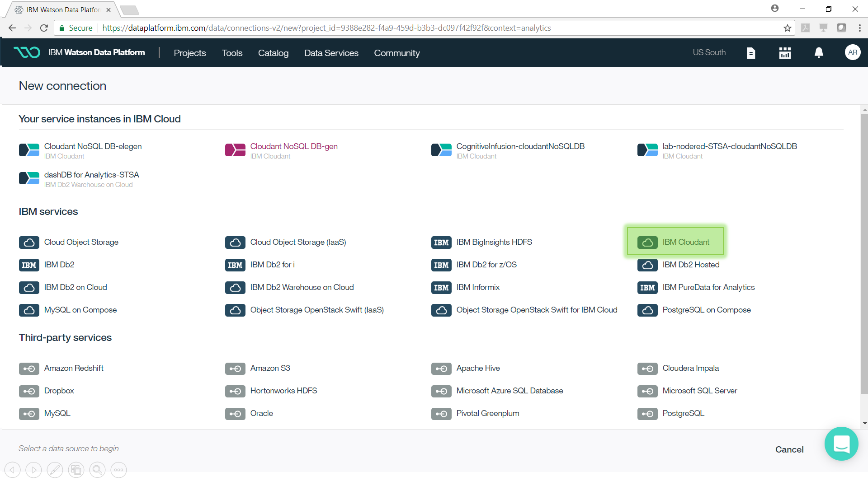
Task: Click the presenter zoom magnifier icon
Action: click(x=97, y=470)
